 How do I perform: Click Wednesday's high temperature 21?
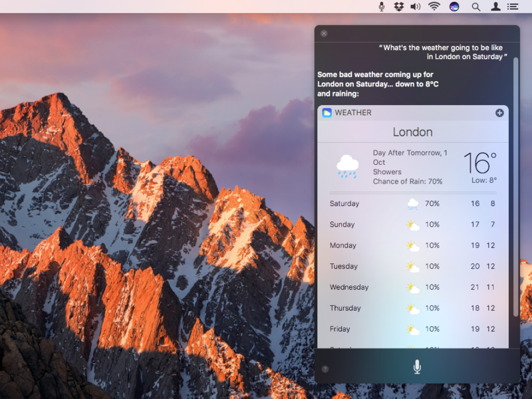click(475, 287)
